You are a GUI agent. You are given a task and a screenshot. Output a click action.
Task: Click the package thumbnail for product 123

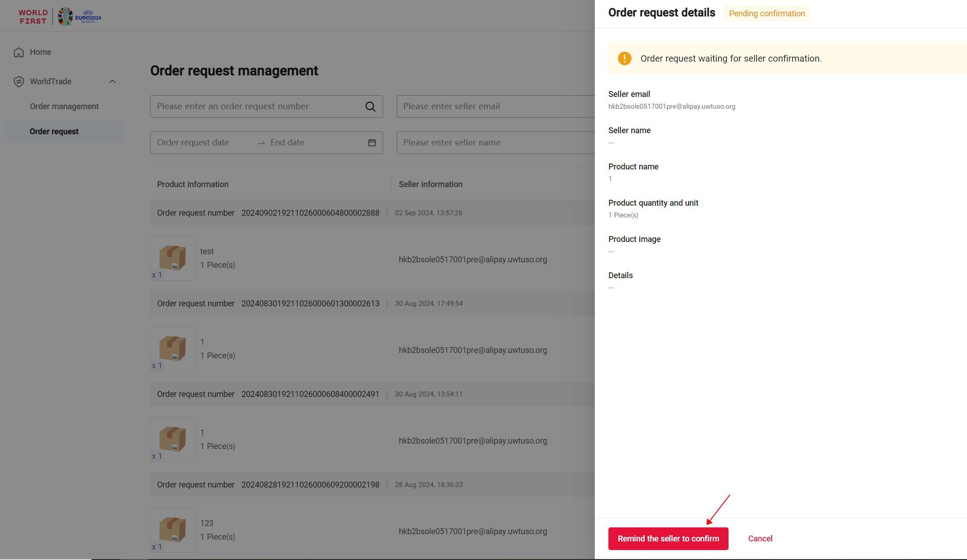click(173, 530)
